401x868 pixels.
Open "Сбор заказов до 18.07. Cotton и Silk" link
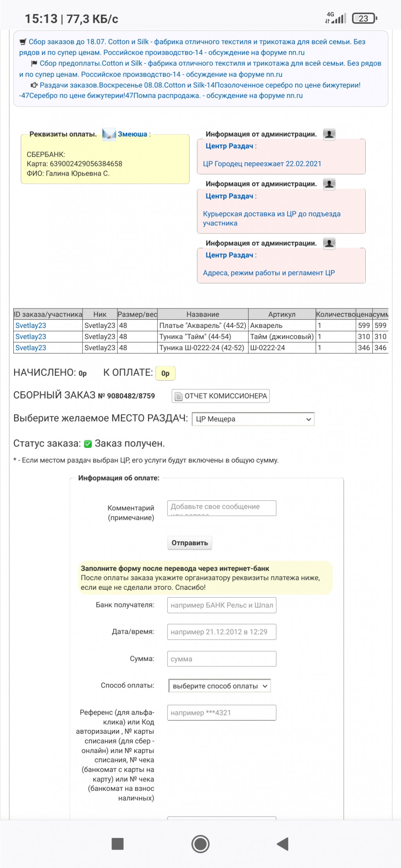[x=192, y=47]
